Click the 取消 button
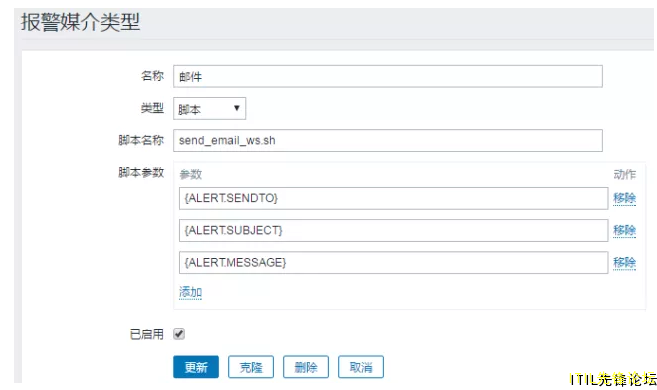This screenshot has height=390, width=657. (x=360, y=367)
